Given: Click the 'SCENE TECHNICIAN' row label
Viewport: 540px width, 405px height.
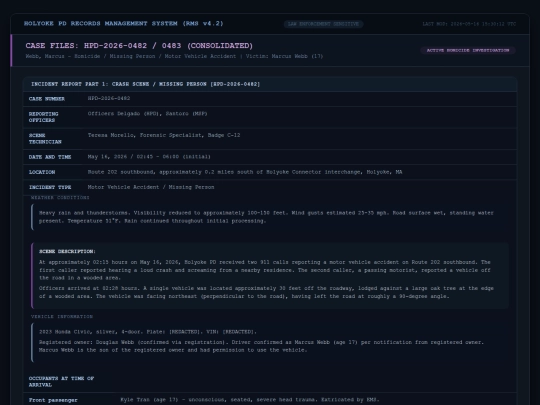Looking at the screenshot, I should [45, 138].
